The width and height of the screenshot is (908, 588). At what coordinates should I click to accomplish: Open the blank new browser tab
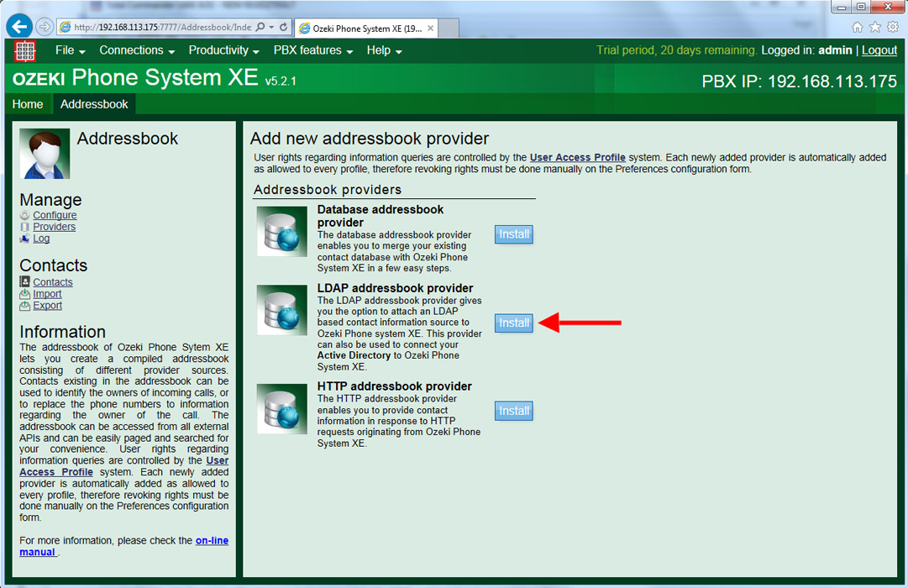(449, 28)
